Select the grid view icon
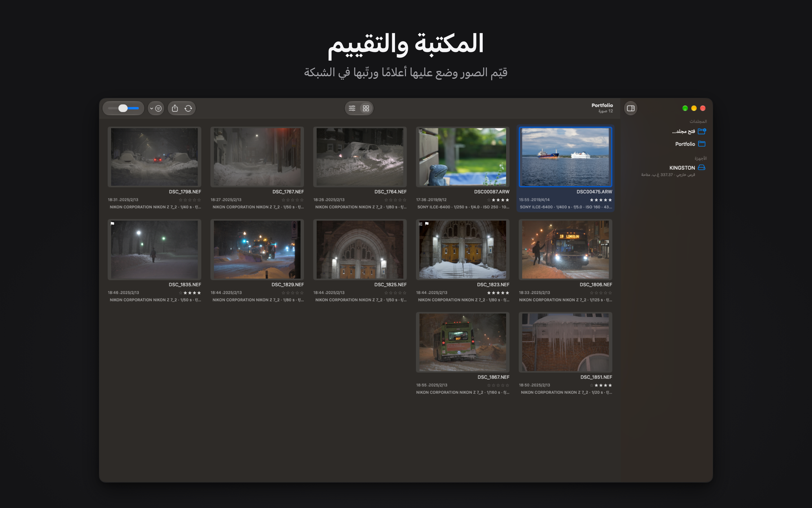 coord(366,108)
